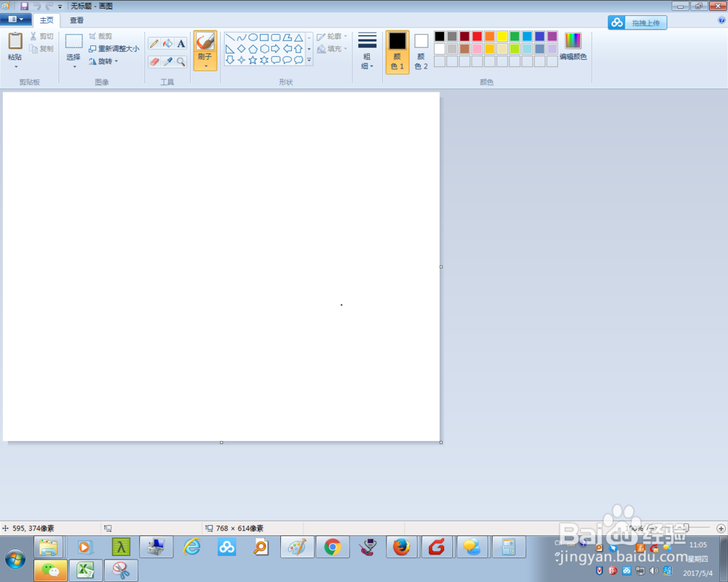This screenshot has width=728, height=582.
Task: Choose the Pentagon shape
Action: coord(253,49)
